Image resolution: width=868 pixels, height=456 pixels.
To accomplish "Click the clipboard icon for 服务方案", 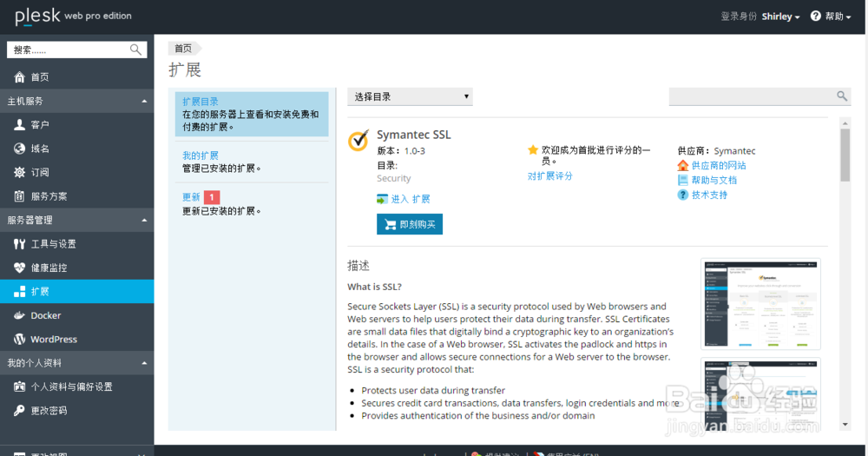I will coord(19,196).
